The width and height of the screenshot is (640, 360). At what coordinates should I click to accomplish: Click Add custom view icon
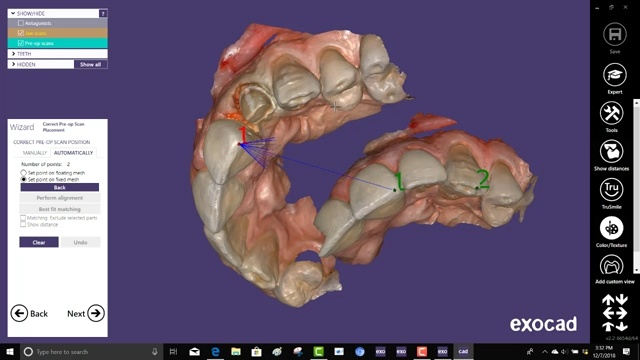coord(611,266)
